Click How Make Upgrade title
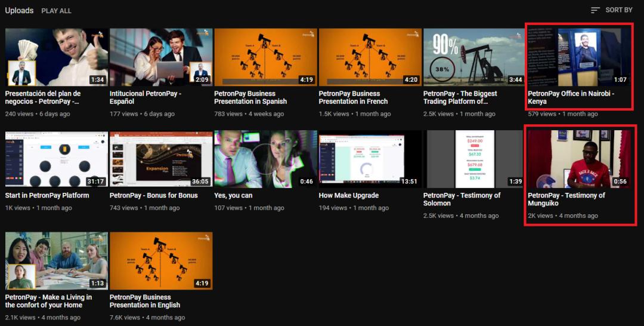This screenshot has width=644, height=326. [x=349, y=195]
